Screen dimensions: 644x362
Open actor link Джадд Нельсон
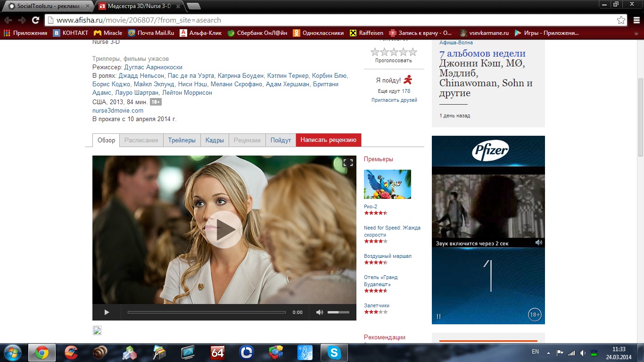(141, 76)
